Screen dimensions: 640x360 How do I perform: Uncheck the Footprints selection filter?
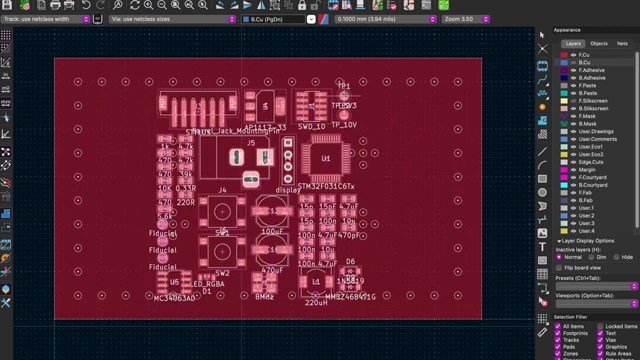click(x=558, y=333)
